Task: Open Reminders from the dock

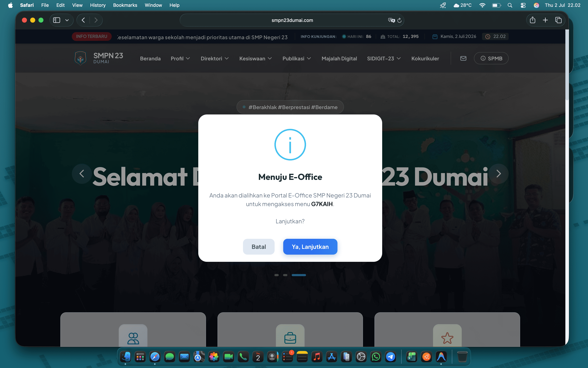Action: tap(288, 357)
